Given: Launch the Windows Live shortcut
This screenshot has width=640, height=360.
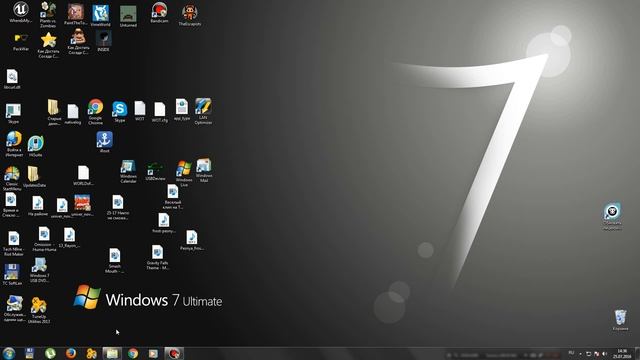Looking at the screenshot, I should click(184, 174).
